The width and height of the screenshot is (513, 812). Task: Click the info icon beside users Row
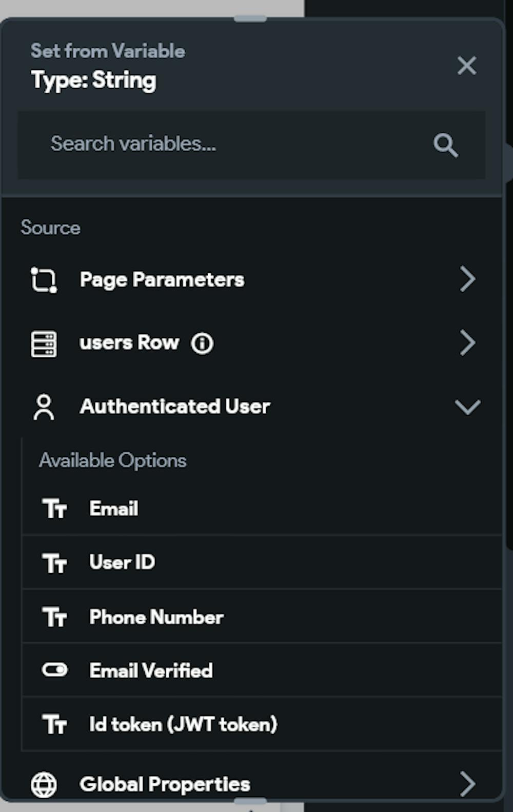tap(202, 343)
